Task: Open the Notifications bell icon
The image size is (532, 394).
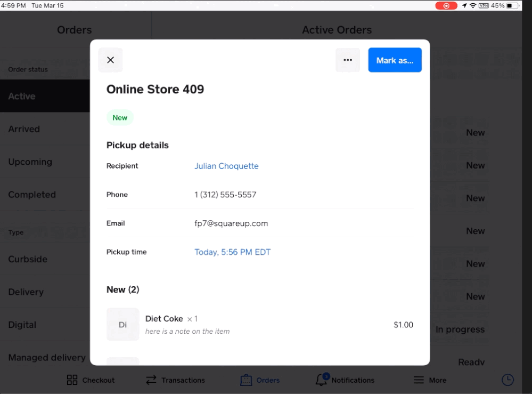Action: pyautogui.click(x=322, y=380)
